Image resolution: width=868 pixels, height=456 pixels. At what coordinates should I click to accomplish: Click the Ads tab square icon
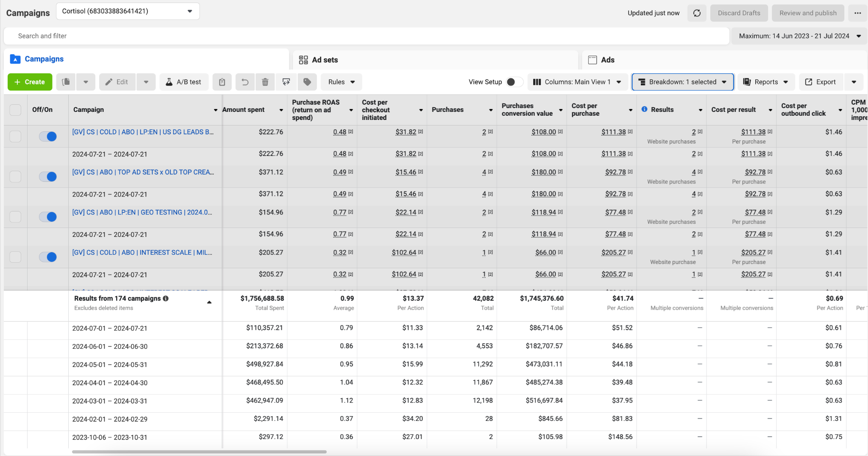point(593,60)
